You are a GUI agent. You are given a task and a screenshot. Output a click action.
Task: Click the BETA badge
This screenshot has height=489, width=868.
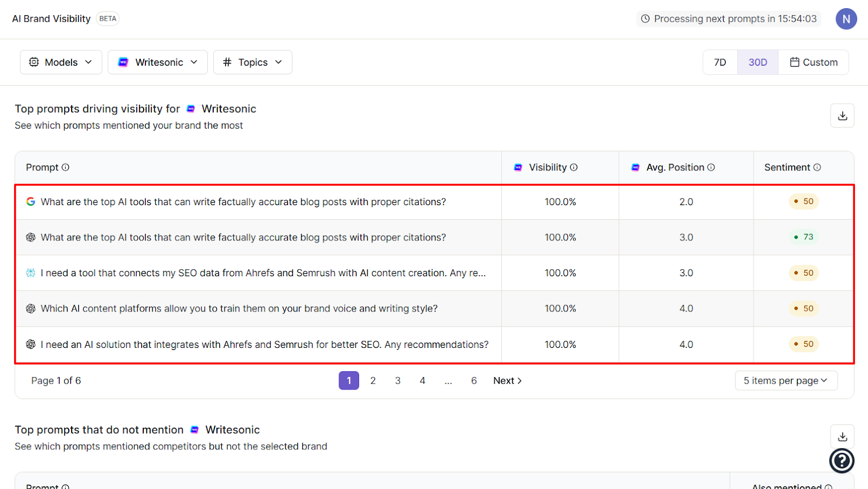tap(107, 18)
